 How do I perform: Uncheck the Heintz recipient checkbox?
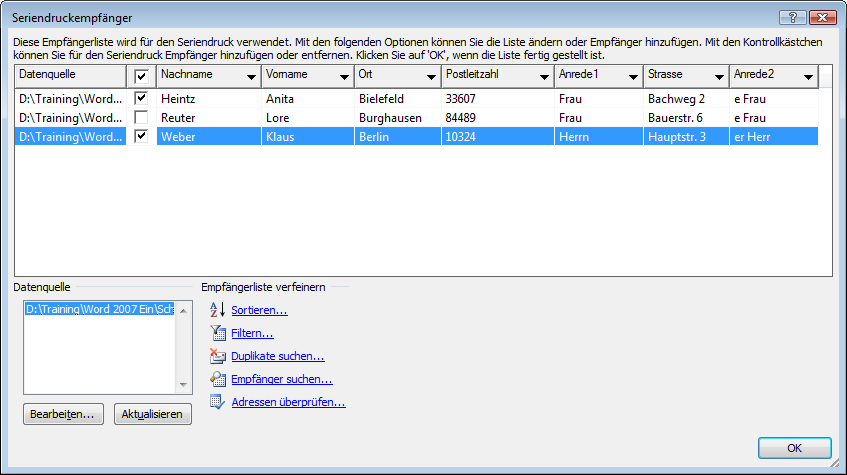pyautogui.click(x=141, y=98)
